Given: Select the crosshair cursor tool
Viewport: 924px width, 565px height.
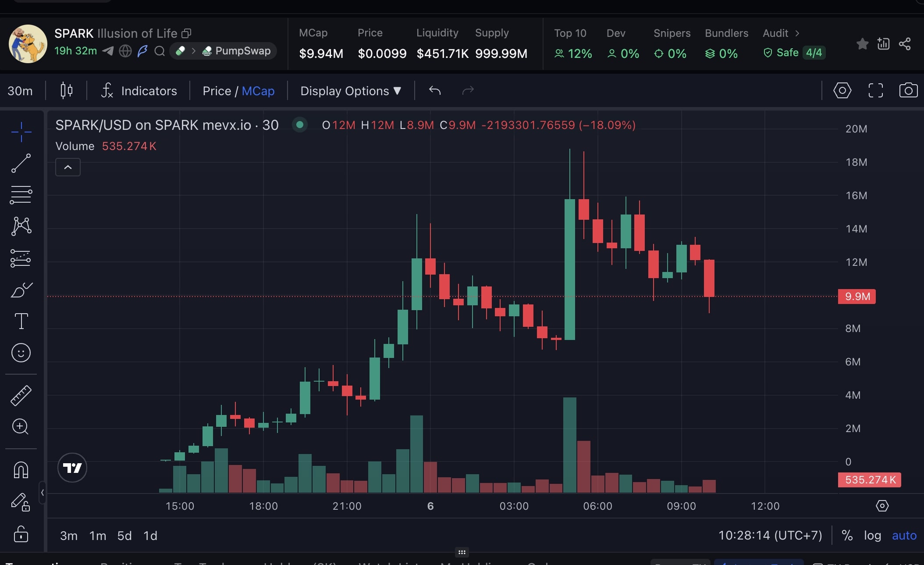Looking at the screenshot, I should 21,132.
